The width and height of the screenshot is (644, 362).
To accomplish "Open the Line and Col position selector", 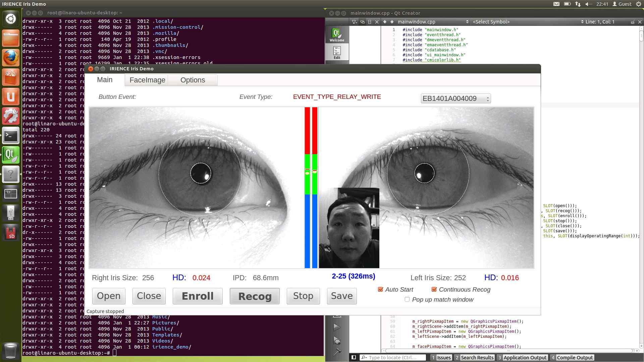I will click(600, 22).
